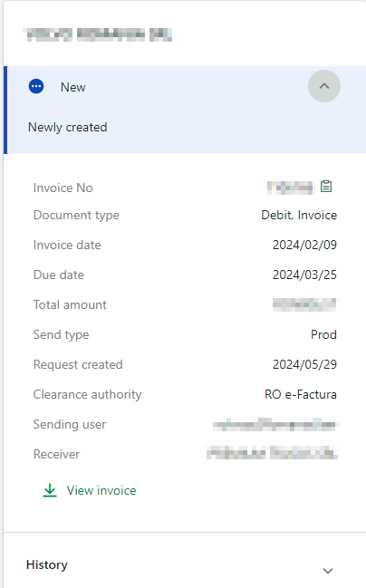Open the View invoice link
The image size is (366, 588).
(101, 490)
